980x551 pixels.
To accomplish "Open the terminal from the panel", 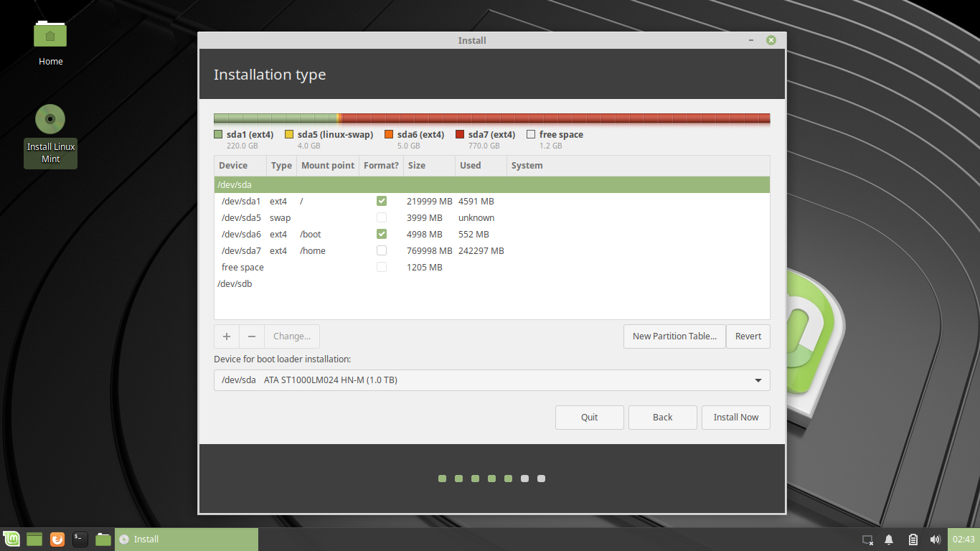I will [x=80, y=540].
